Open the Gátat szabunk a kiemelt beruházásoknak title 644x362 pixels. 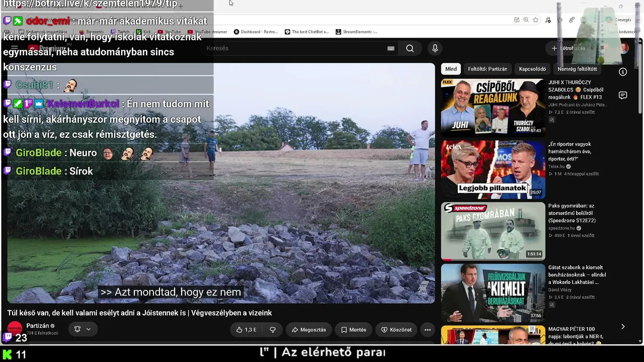point(577,275)
